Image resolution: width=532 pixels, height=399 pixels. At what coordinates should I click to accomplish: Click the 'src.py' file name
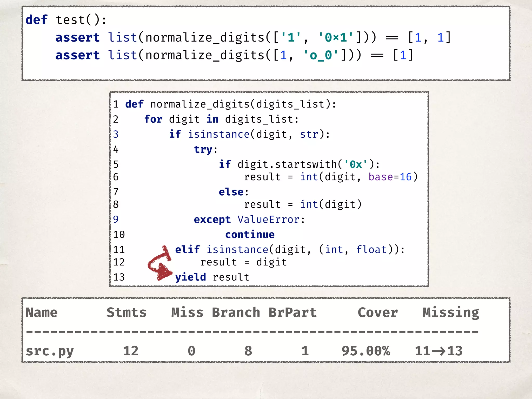(x=50, y=351)
